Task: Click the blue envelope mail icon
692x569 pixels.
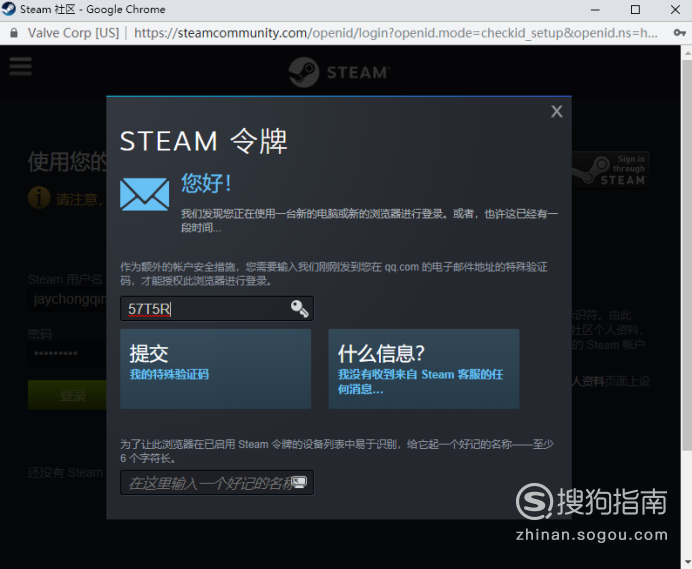Action: click(144, 194)
